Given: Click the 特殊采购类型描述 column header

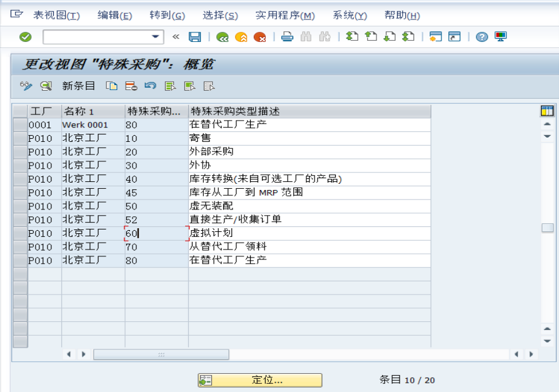Looking at the screenshot, I should [310, 111].
